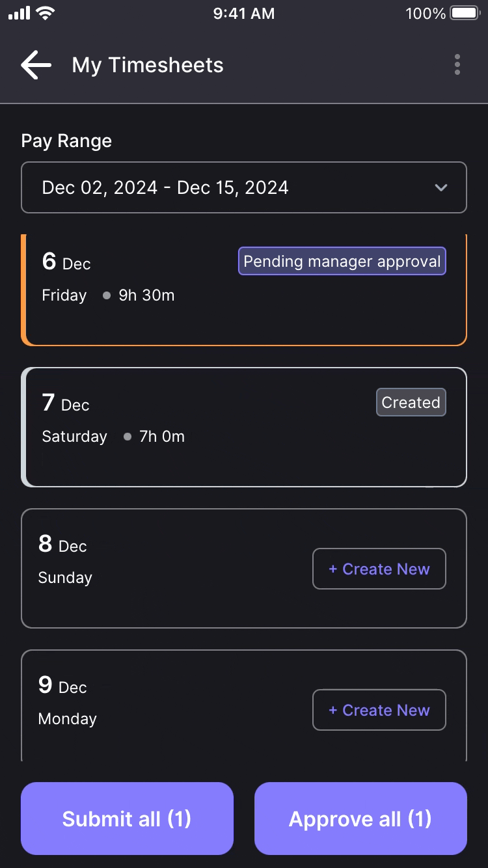Expand pay range using the chevron arrow
The width and height of the screenshot is (488, 868).
[x=441, y=187]
